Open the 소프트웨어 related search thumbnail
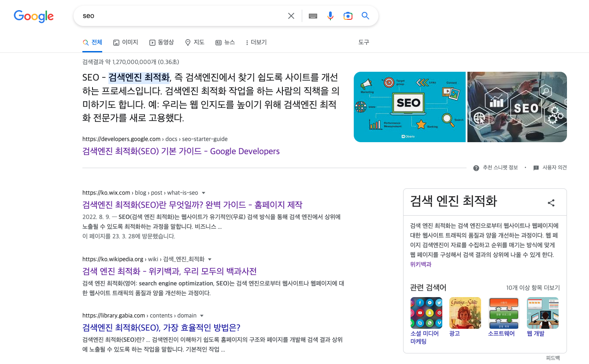 click(x=504, y=313)
